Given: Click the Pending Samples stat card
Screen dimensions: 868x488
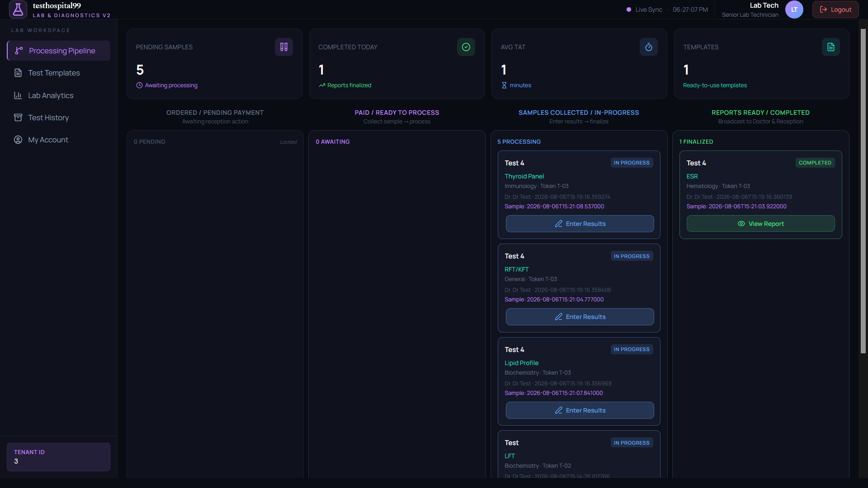Looking at the screenshot, I should (x=214, y=64).
